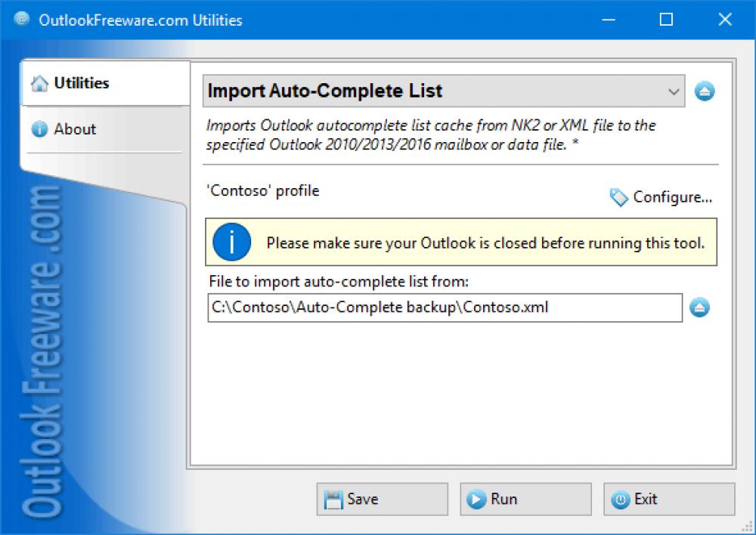The width and height of the screenshot is (756, 535).
Task: Click the tag icon next to Configure
Action: [618, 197]
